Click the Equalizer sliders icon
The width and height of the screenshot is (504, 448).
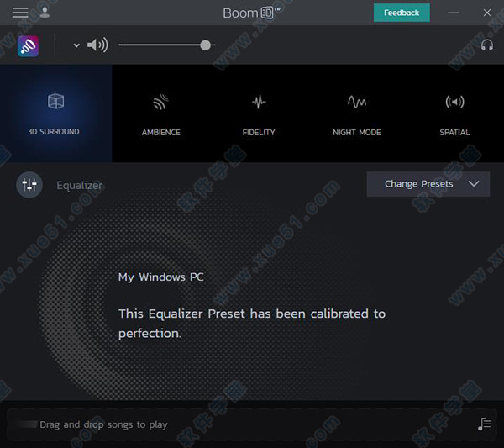(x=29, y=184)
